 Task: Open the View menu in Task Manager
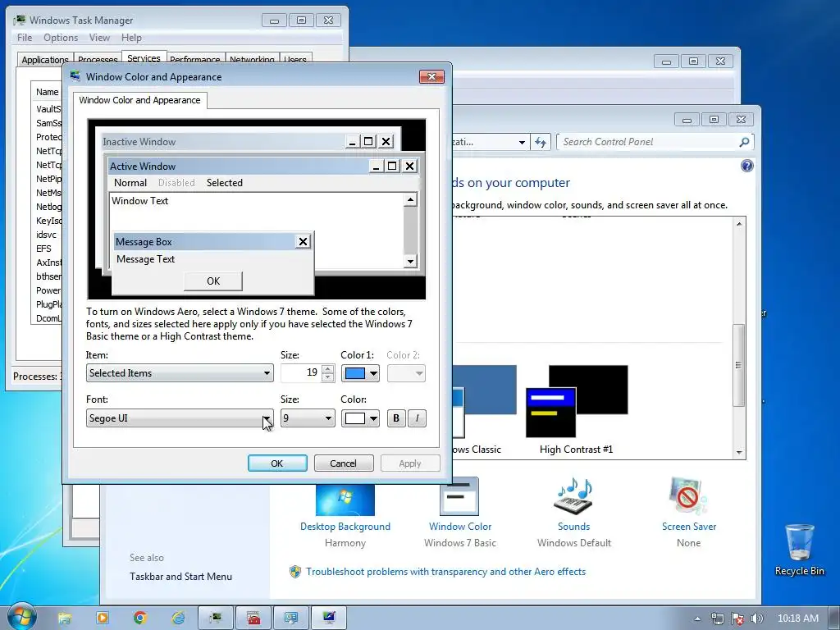tap(99, 38)
